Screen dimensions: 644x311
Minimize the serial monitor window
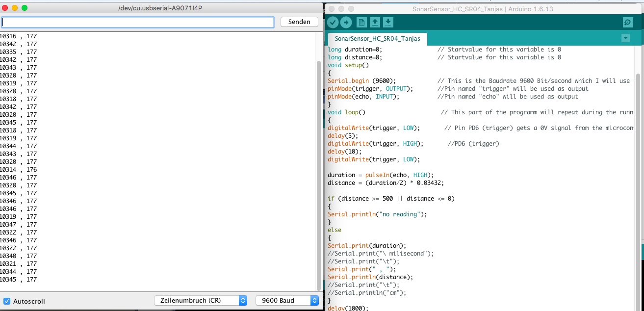(x=15, y=8)
